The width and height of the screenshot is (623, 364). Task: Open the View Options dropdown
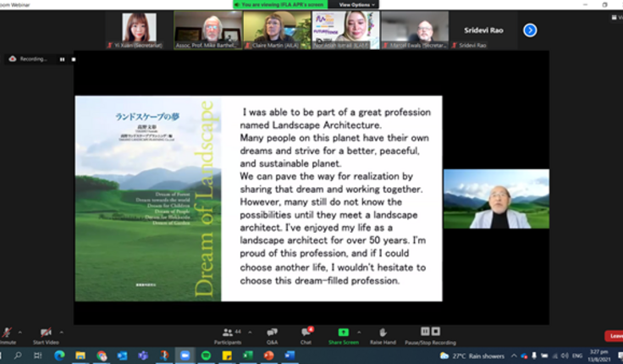click(x=356, y=5)
